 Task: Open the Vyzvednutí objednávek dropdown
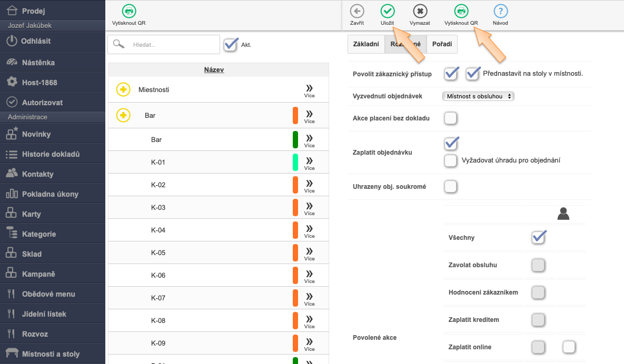(478, 96)
